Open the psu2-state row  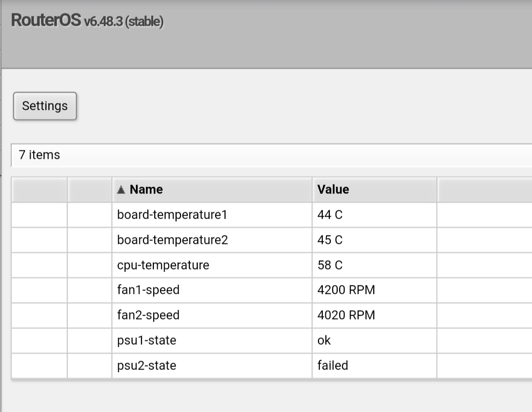pyautogui.click(x=146, y=366)
